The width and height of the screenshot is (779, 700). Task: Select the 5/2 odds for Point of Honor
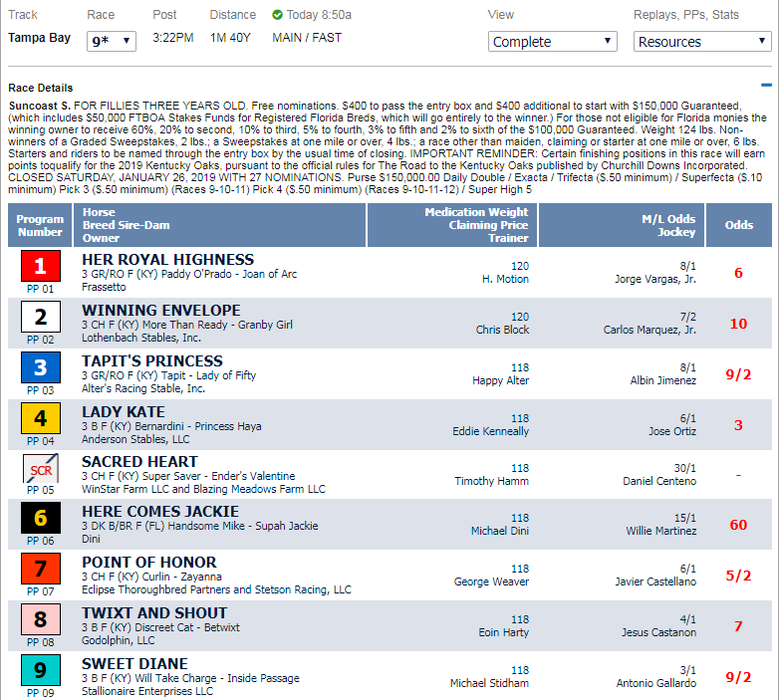738,576
